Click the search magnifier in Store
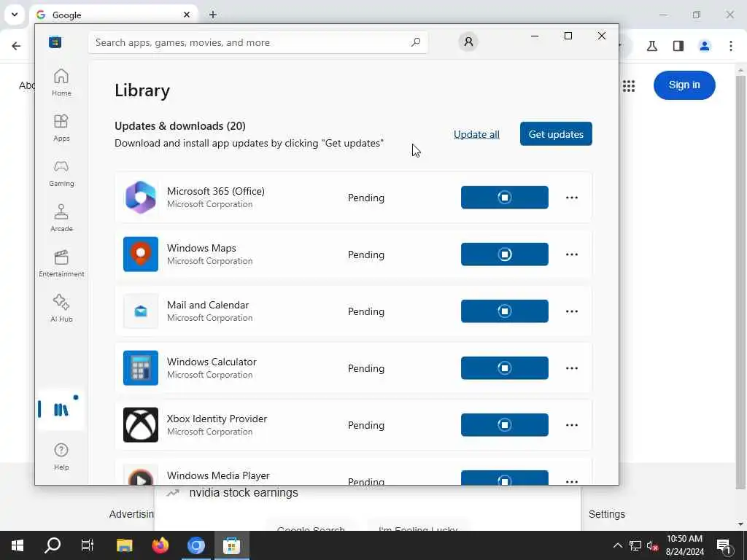Screen dimensions: 747x560 415,42
